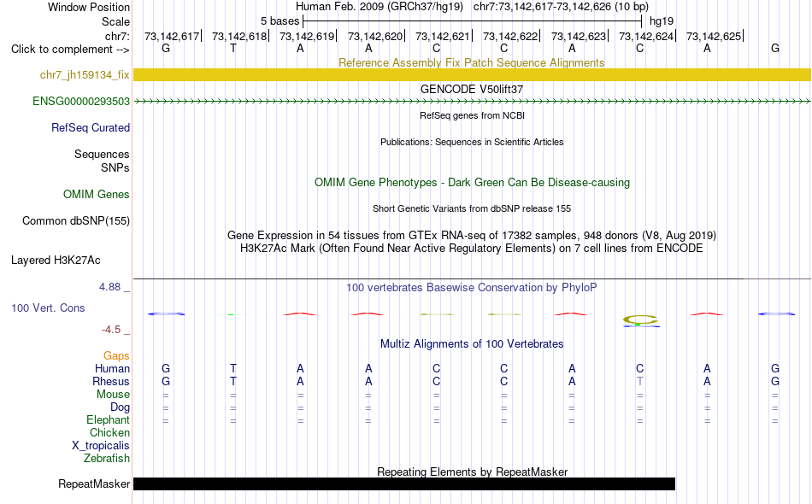Viewport: 812px width, 504px height.
Task: Open the 'OMIM Gene Phenotypes' green track title
Action: pos(472,182)
